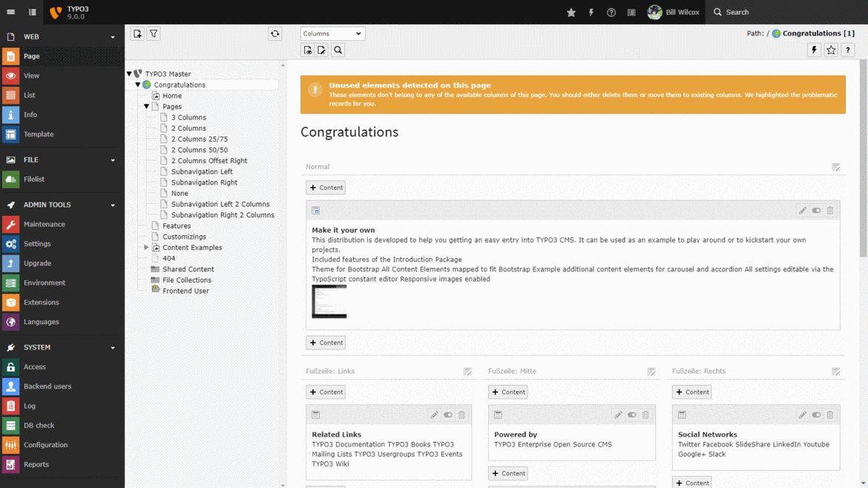Open Bill Wilcox user menu

(x=673, y=12)
